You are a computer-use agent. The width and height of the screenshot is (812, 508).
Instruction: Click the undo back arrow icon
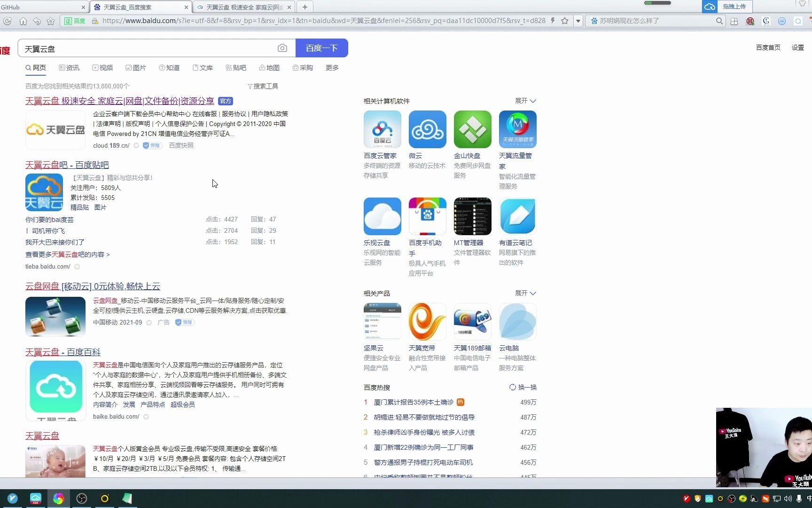[37, 21]
